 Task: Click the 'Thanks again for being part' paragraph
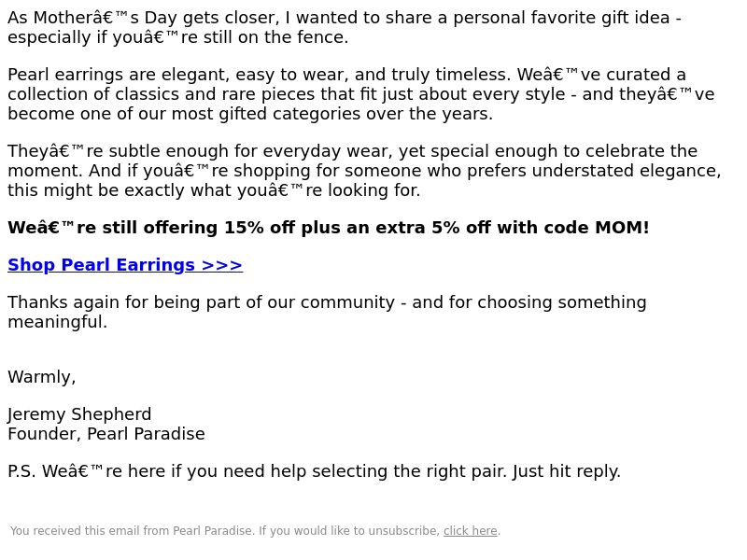click(x=327, y=312)
